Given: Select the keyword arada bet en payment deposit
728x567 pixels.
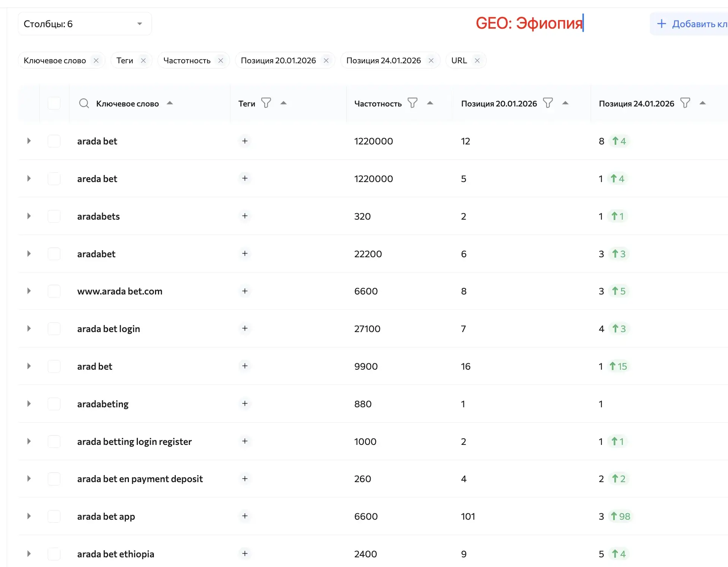Looking at the screenshot, I should [x=140, y=479].
